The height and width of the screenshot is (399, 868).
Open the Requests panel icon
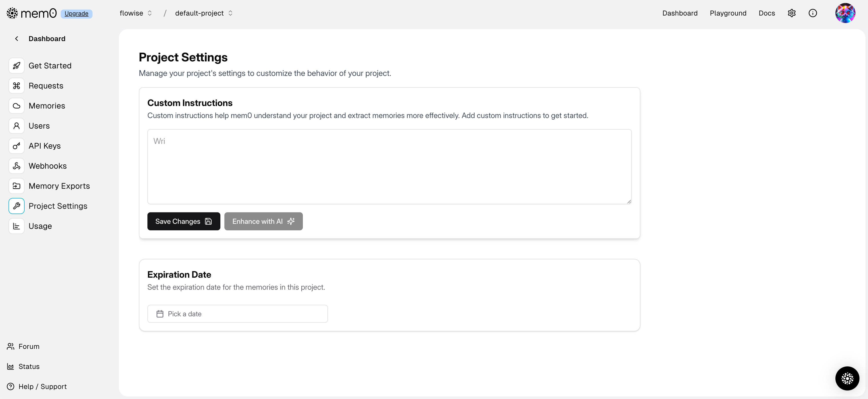[x=17, y=85]
